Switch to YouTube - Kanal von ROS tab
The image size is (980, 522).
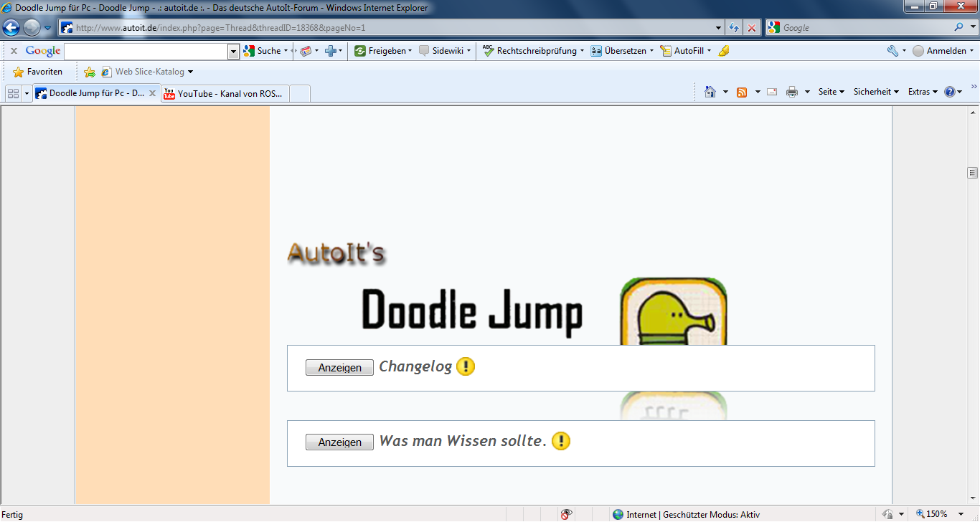225,93
